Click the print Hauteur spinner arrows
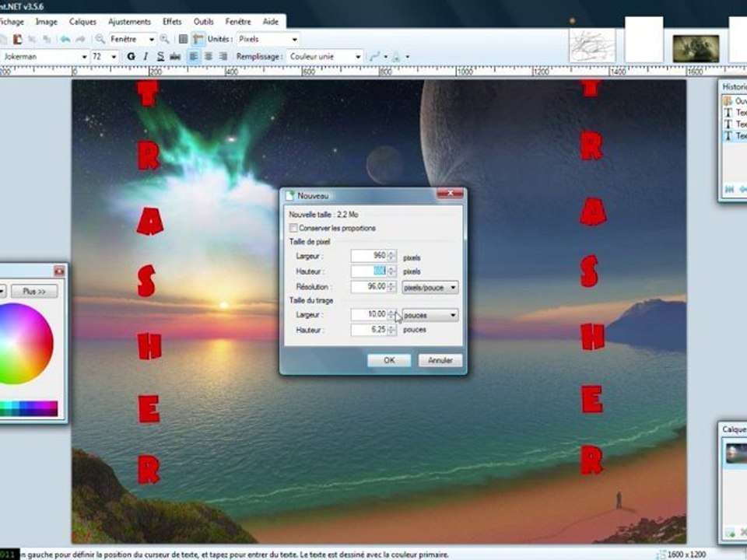This screenshot has width=747, height=560. tap(391, 330)
